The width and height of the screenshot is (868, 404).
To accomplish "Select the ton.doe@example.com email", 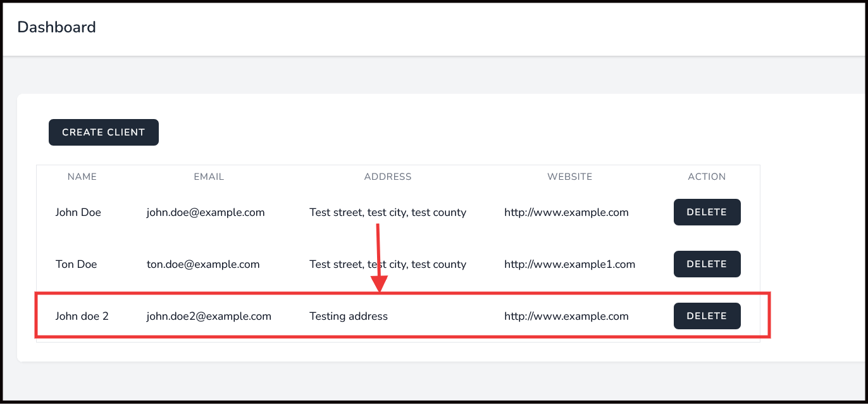I will coord(203,265).
